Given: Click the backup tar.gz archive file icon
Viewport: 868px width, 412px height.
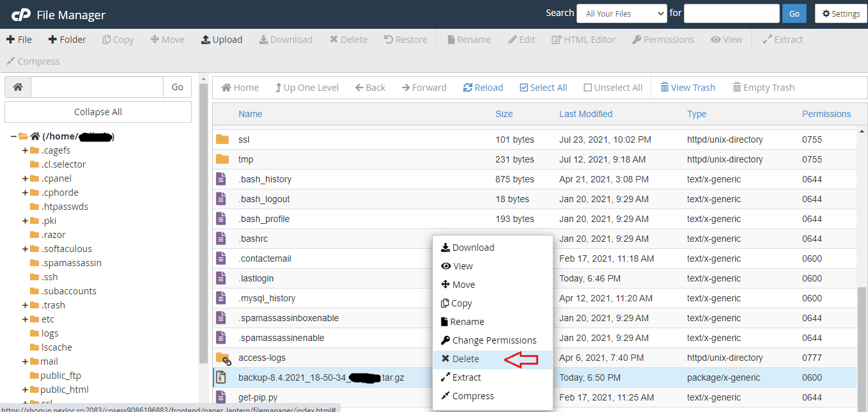Looking at the screenshot, I should (x=222, y=377).
